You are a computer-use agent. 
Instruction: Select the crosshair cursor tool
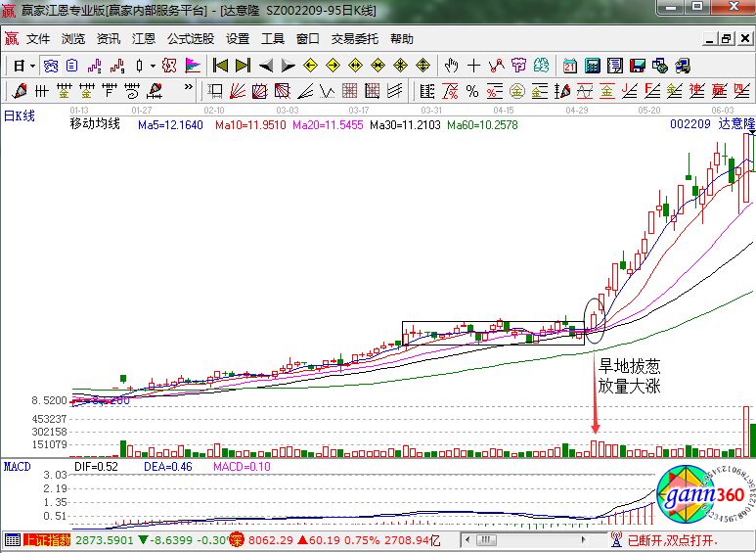474,66
